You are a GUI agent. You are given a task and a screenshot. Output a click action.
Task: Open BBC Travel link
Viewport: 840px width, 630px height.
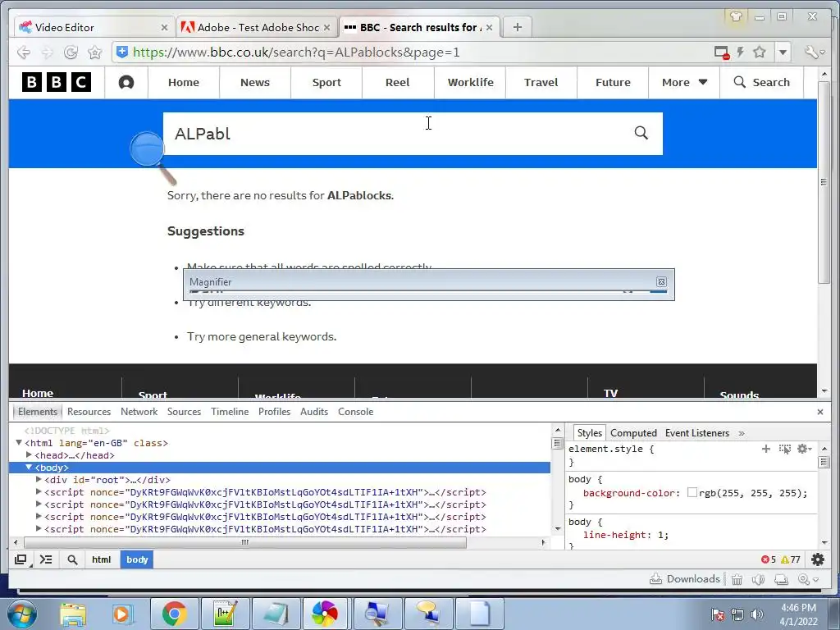[541, 83]
